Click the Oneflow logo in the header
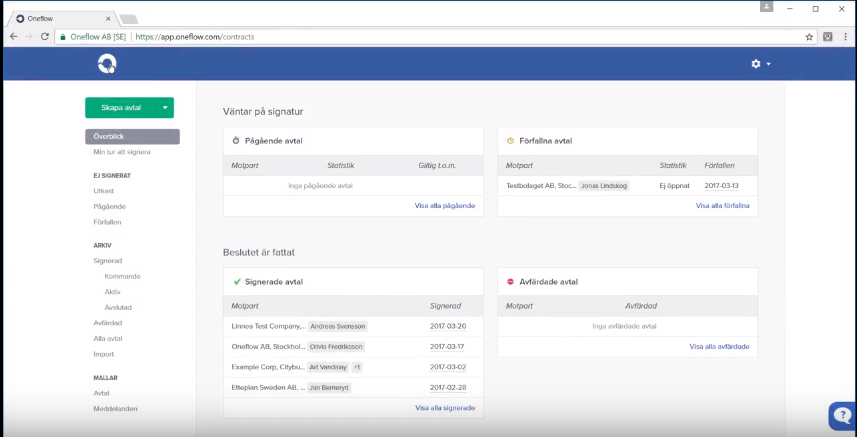Screen dimensions: 857x437 click(107, 64)
